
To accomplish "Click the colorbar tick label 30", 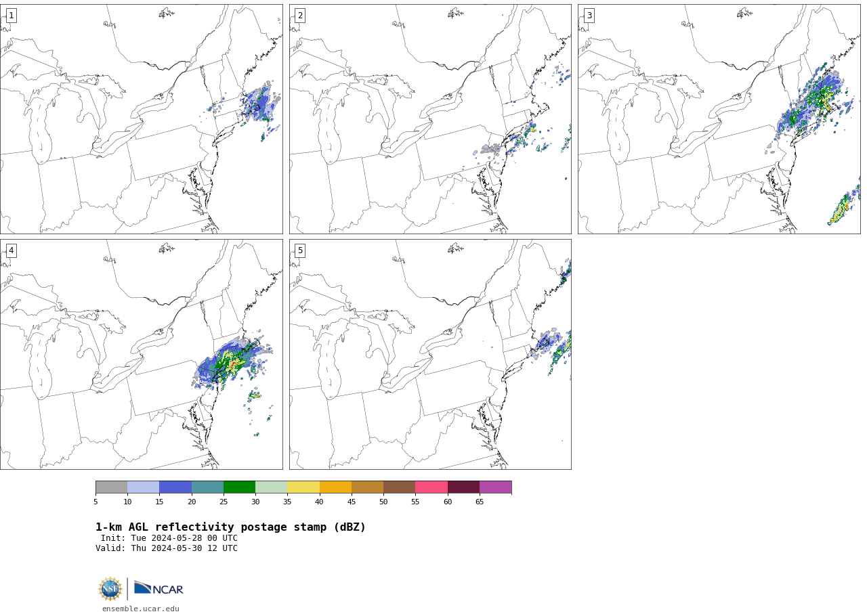I will point(255,502).
